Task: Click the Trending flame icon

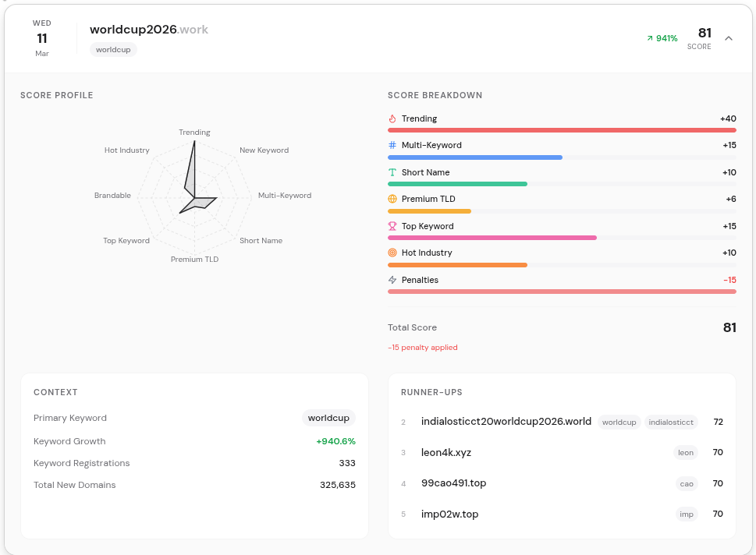Action: [x=392, y=118]
